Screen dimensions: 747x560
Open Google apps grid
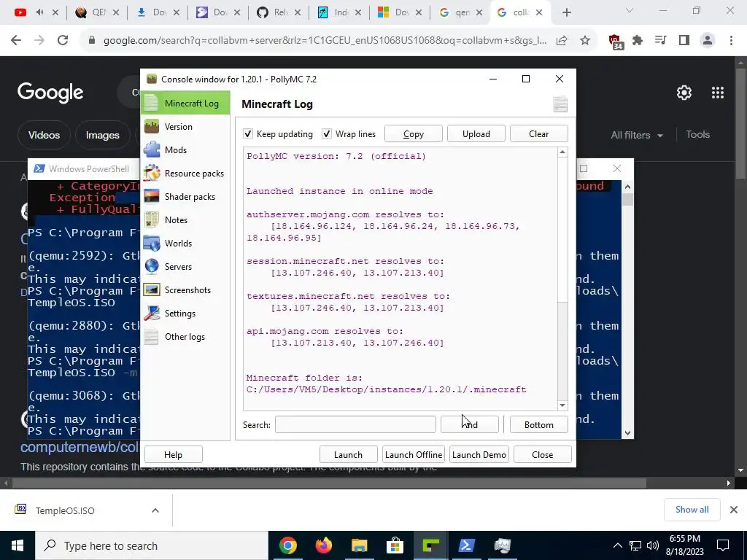[x=718, y=93]
